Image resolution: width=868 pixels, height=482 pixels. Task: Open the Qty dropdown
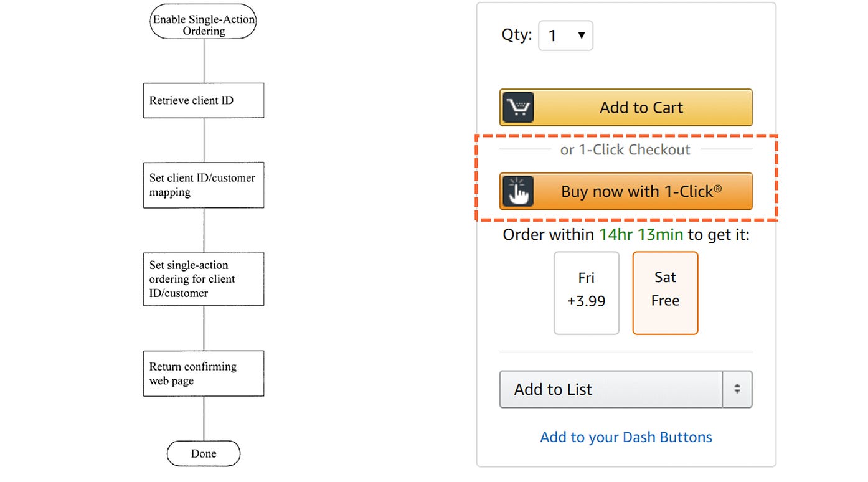click(x=565, y=35)
